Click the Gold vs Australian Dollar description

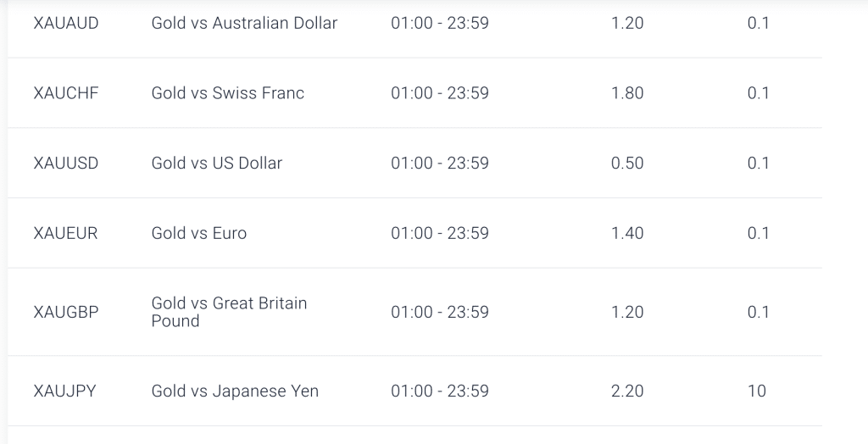[x=244, y=23]
